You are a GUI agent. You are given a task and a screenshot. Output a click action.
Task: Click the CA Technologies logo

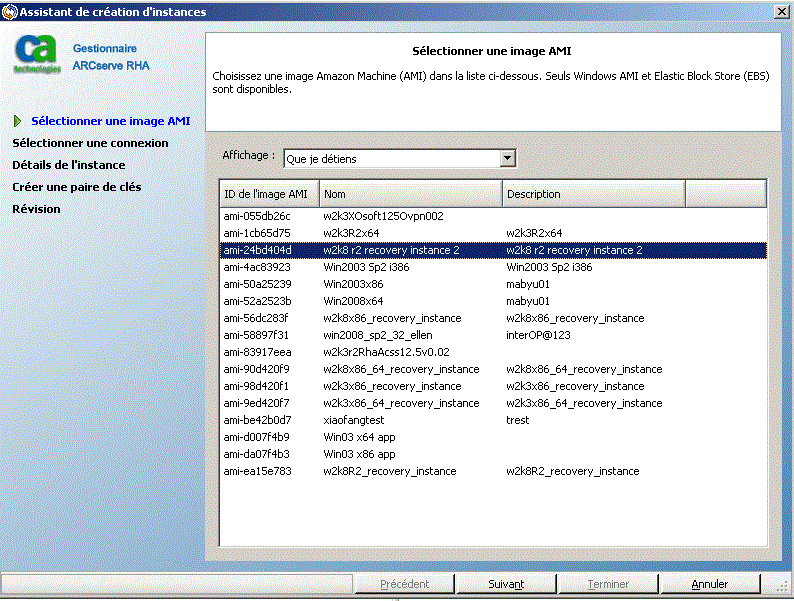[x=37, y=55]
